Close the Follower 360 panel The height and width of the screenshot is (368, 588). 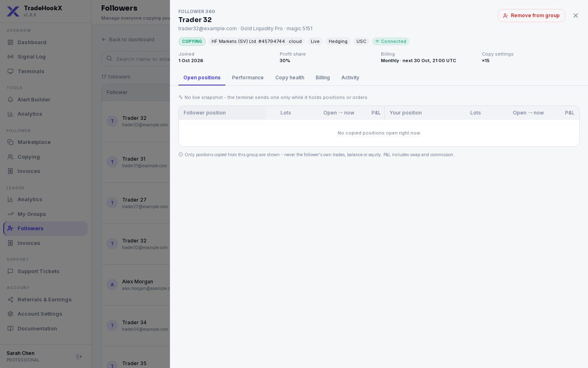click(576, 16)
